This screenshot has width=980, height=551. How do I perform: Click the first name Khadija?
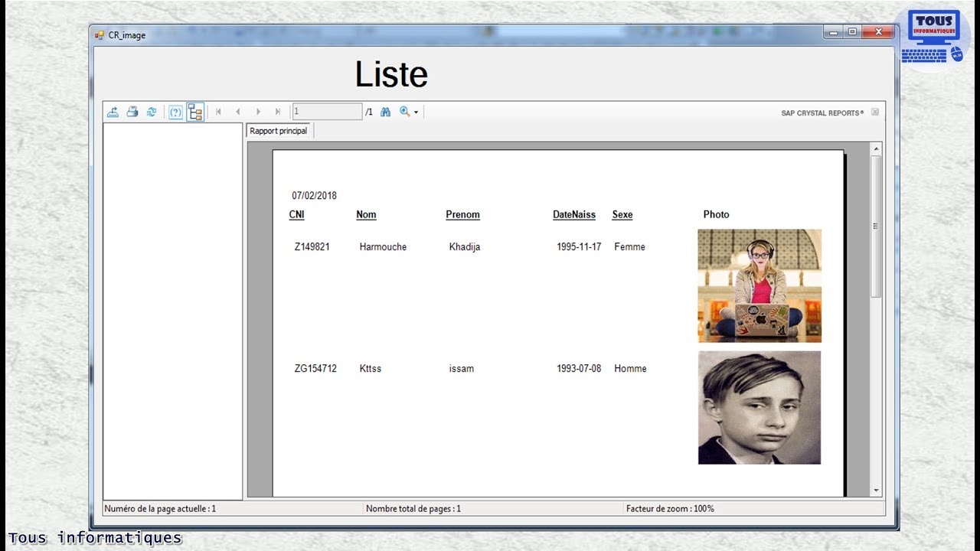tap(465, 246)
